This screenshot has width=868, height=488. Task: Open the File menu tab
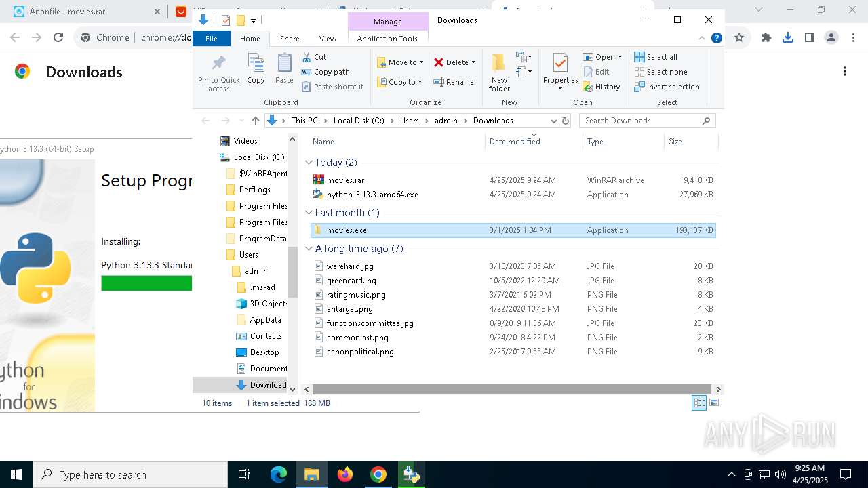click(212, 39)
